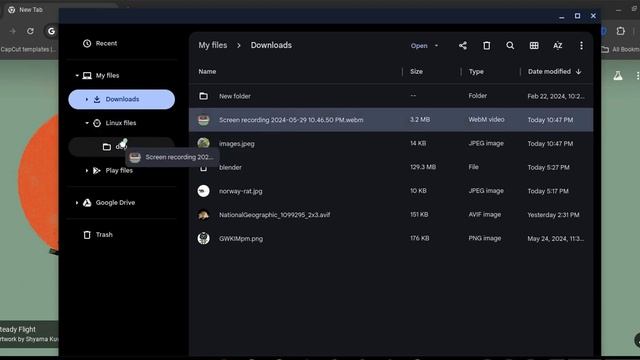The height and width of the screenshot is (360, 640).
Task: Click the Linux files penguin icon
Action: click(97, 123)
